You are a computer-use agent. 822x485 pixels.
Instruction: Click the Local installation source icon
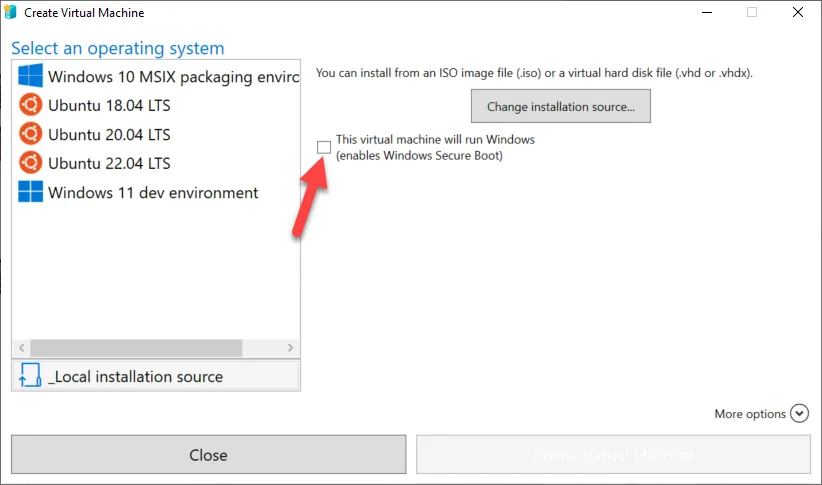coord(30,375)
